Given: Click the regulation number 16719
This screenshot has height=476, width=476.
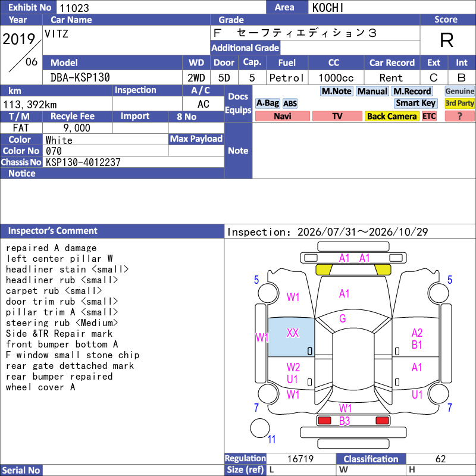Looking at the screenshot, I should (300, 459).
